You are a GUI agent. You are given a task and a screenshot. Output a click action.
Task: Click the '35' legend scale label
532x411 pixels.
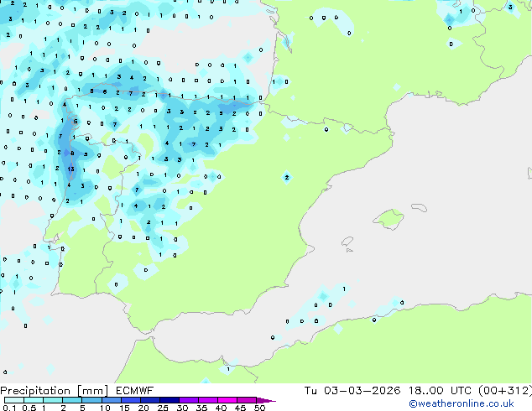(x=201, y=408)
